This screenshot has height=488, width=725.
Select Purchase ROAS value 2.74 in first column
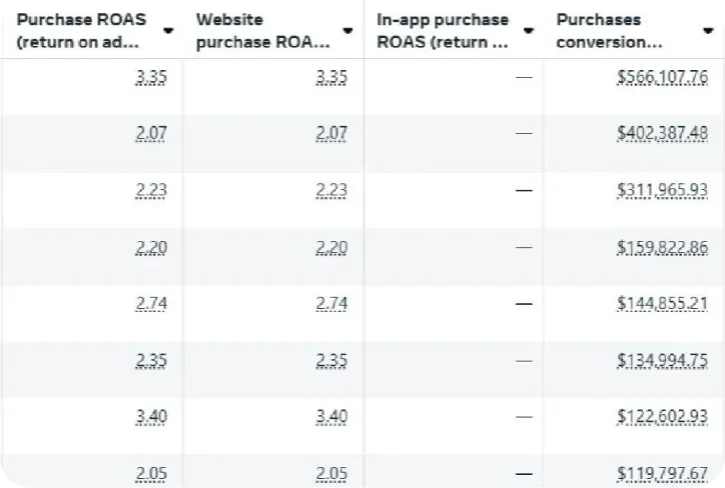pyautogui.click(x=152, y=303)
